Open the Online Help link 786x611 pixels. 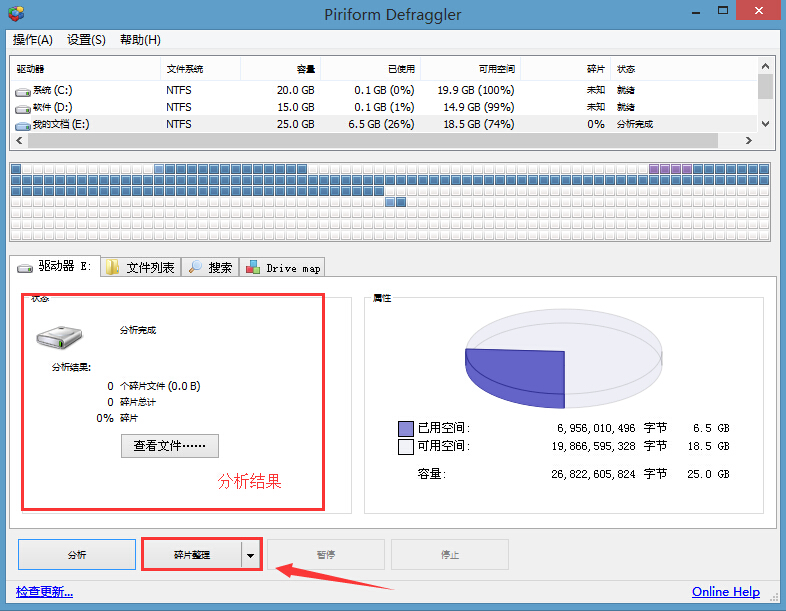click(x=725, y=592)
